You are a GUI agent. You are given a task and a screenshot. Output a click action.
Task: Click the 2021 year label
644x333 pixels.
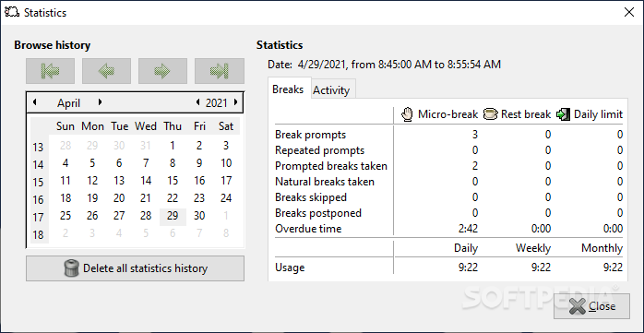tap(217, 102)
